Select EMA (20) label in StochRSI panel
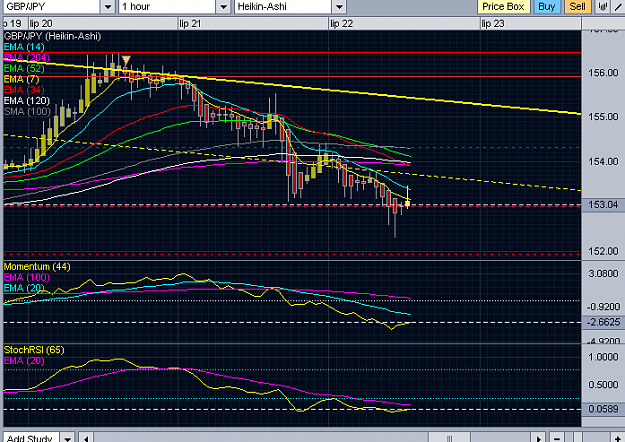 [x=24, y=361]
